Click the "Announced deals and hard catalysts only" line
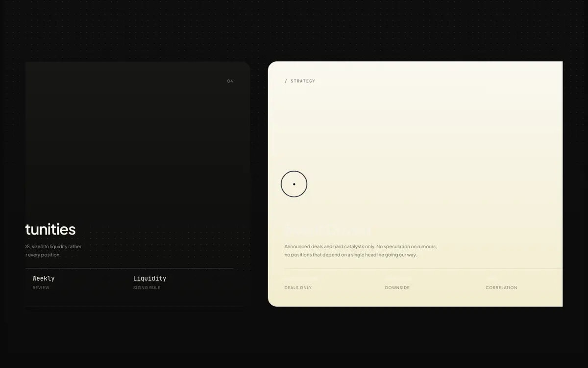 [361, 246]
